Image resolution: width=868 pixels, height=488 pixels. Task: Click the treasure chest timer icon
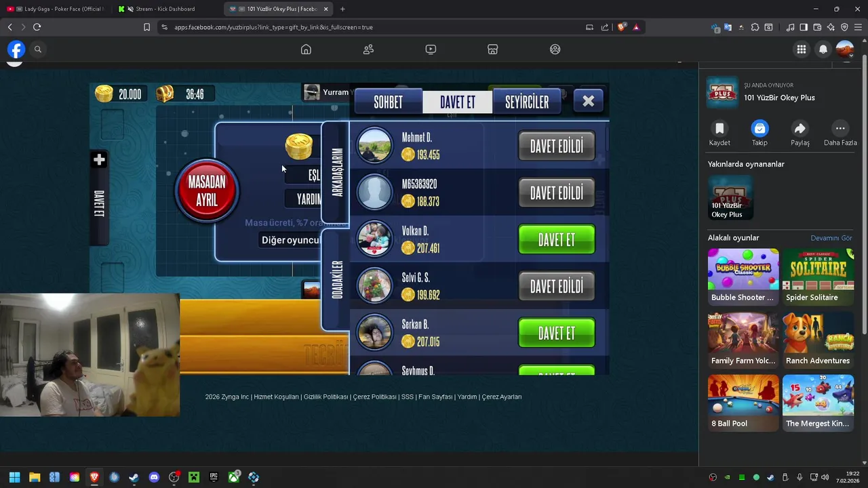[165, 94]
